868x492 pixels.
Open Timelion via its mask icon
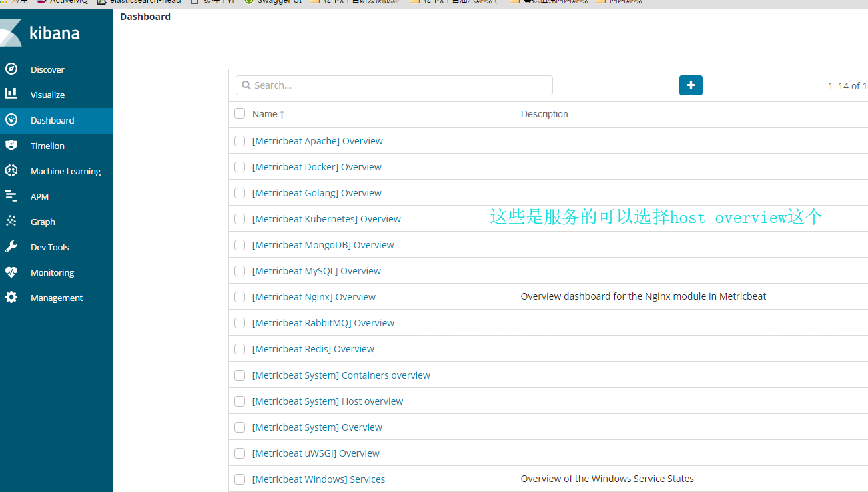point(11,145)
